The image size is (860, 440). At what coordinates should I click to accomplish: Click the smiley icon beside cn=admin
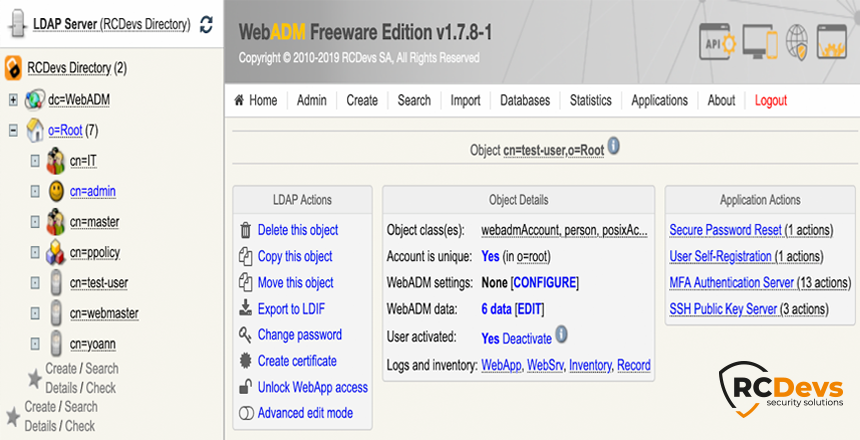[56, 191]
